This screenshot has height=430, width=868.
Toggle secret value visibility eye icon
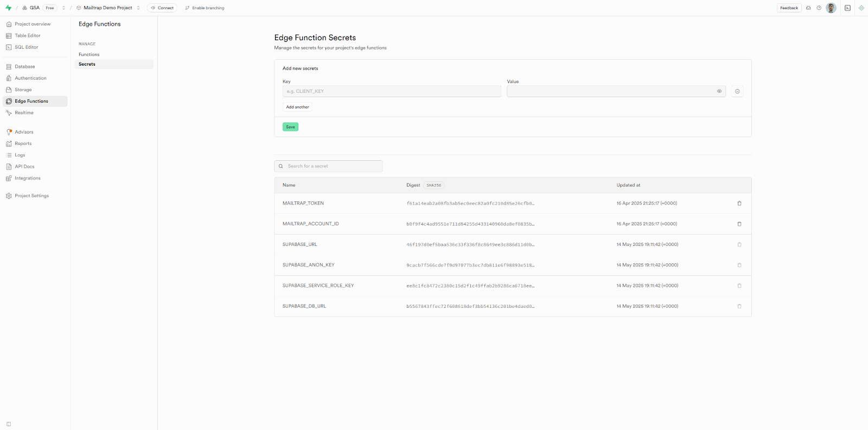(719, 91)
